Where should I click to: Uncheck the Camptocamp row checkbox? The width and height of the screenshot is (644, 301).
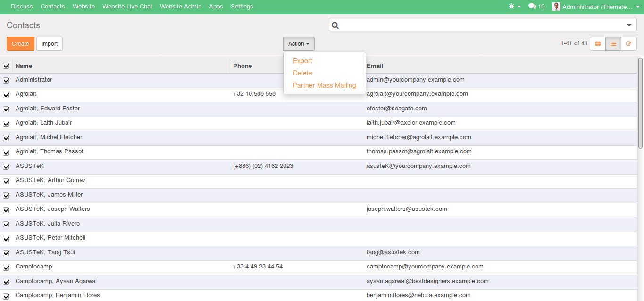(6, 267)
